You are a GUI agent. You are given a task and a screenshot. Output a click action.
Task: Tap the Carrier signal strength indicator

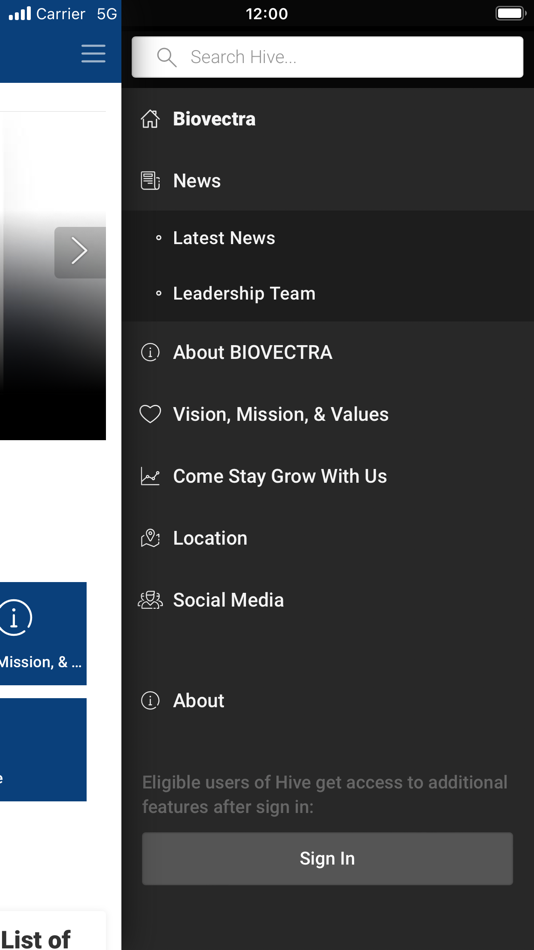19,13
